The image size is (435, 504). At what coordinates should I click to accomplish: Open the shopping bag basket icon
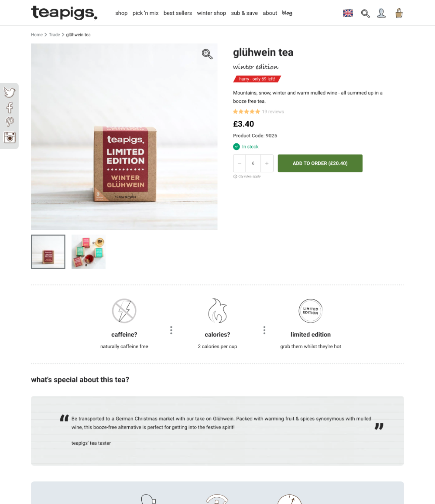[x=399, y=13]
